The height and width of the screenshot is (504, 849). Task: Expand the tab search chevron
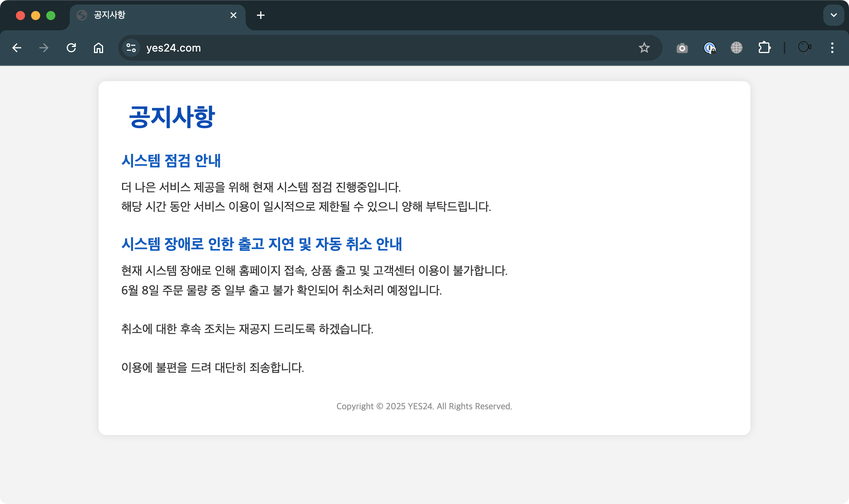[833, 15]
